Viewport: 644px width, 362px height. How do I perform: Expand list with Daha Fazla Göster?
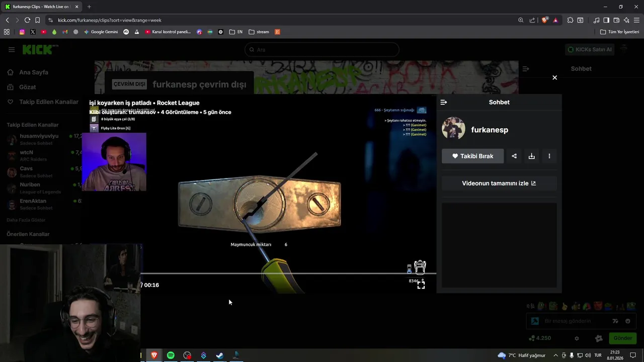26,220
